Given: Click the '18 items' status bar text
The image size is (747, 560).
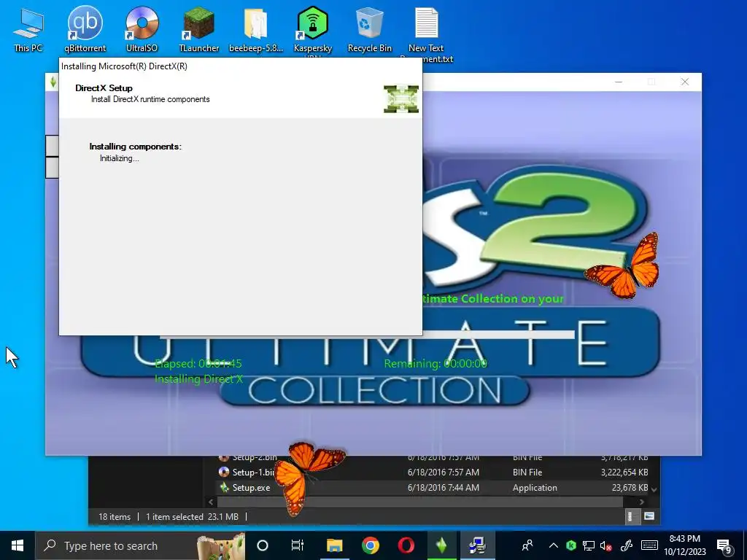Looking at the screenshot, I should 115,517.
